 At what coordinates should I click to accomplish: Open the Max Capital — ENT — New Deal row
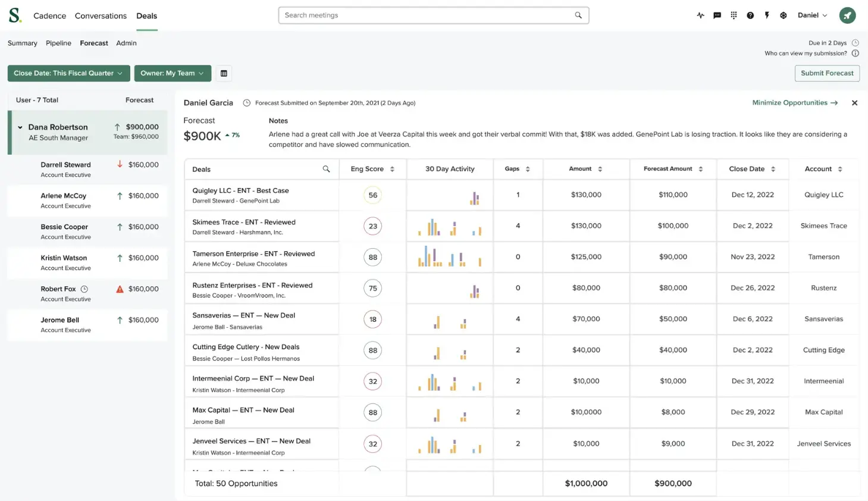point(243,410)
